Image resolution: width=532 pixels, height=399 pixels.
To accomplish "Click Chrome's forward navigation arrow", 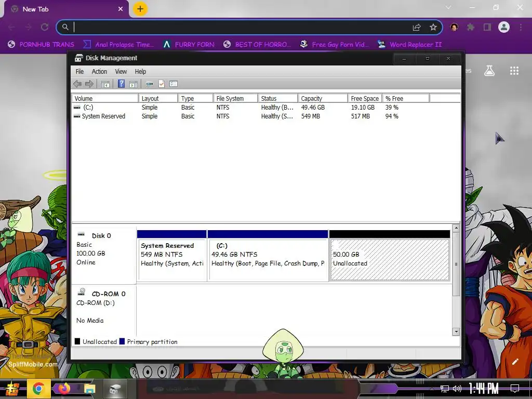I will 28,27.
